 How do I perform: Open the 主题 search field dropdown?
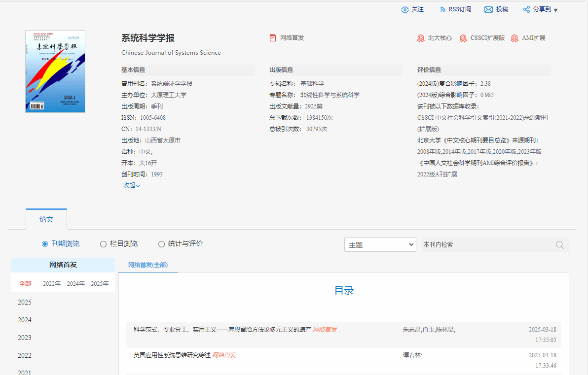pos(380,245)
